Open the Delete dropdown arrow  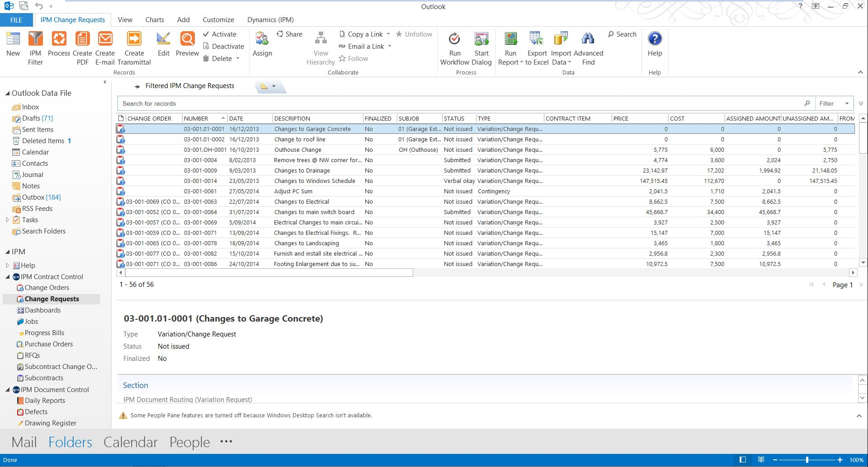tap(239, 58)
